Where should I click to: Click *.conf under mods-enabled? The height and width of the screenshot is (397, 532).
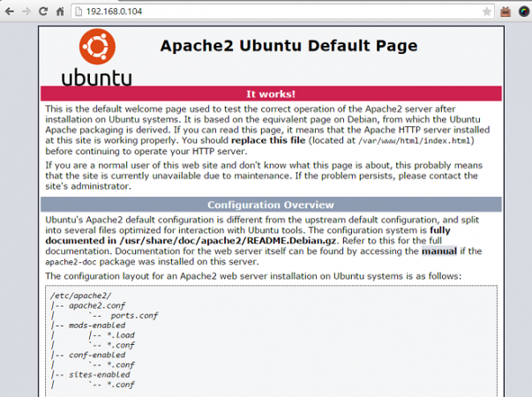[121, 346]
